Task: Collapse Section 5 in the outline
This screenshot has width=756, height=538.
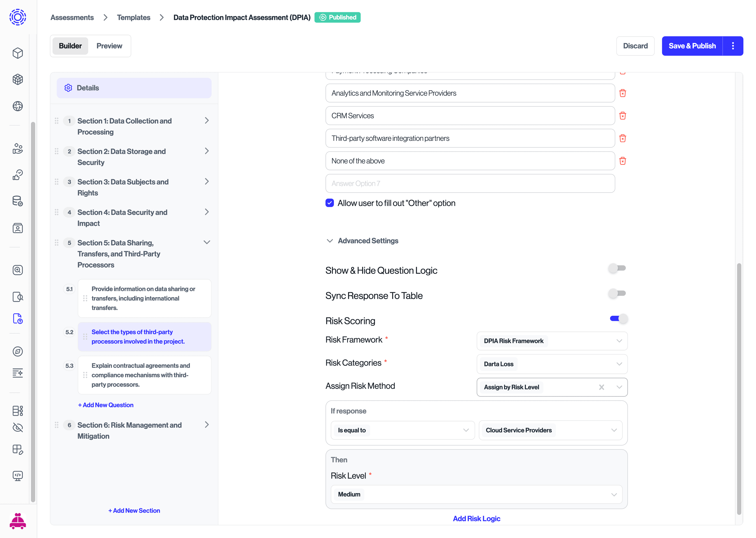Action: 207,243
